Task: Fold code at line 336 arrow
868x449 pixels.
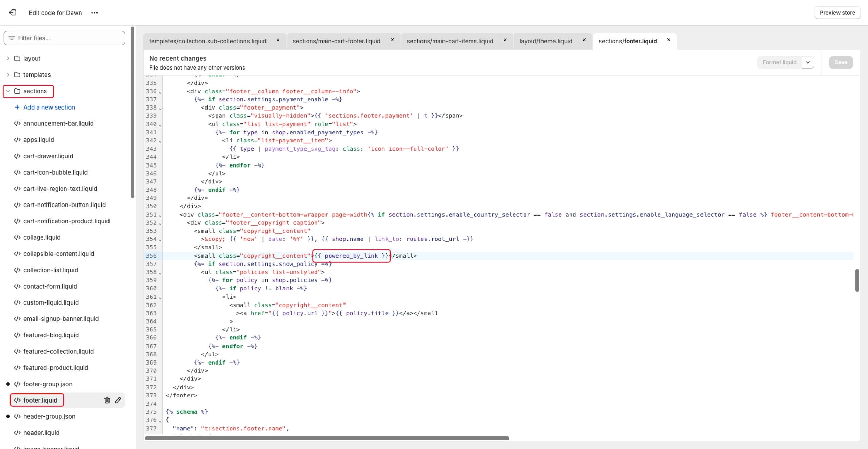Action: 160,92
